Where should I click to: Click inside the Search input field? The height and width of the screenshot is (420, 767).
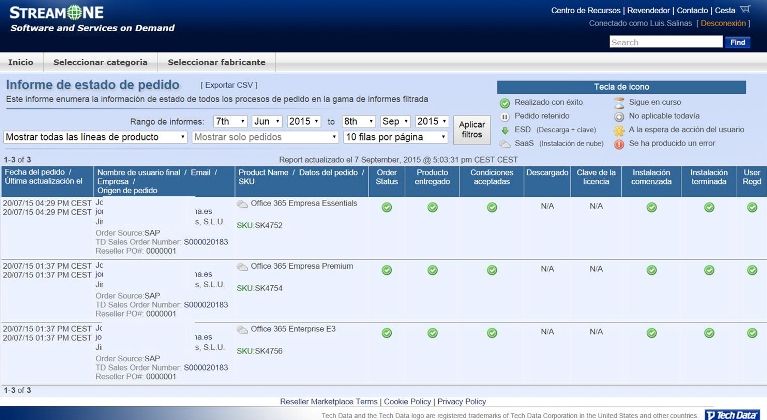[666, 42]
